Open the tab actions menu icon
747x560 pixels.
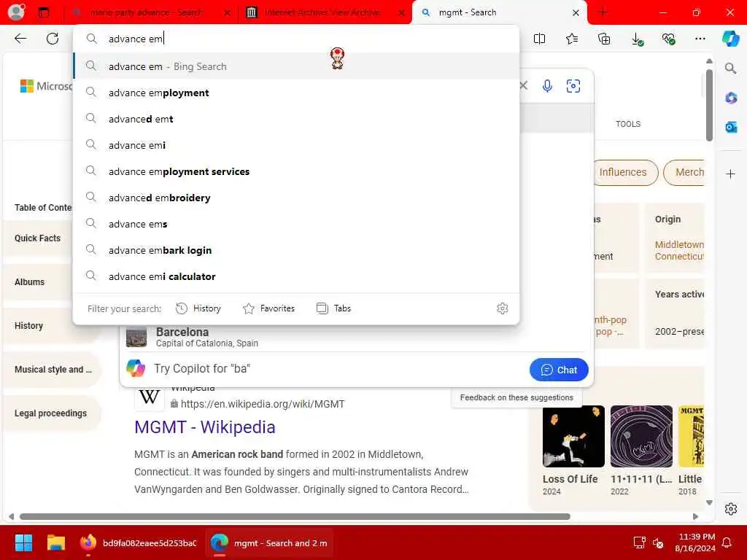pyautogui.click(x=43, y=12)
